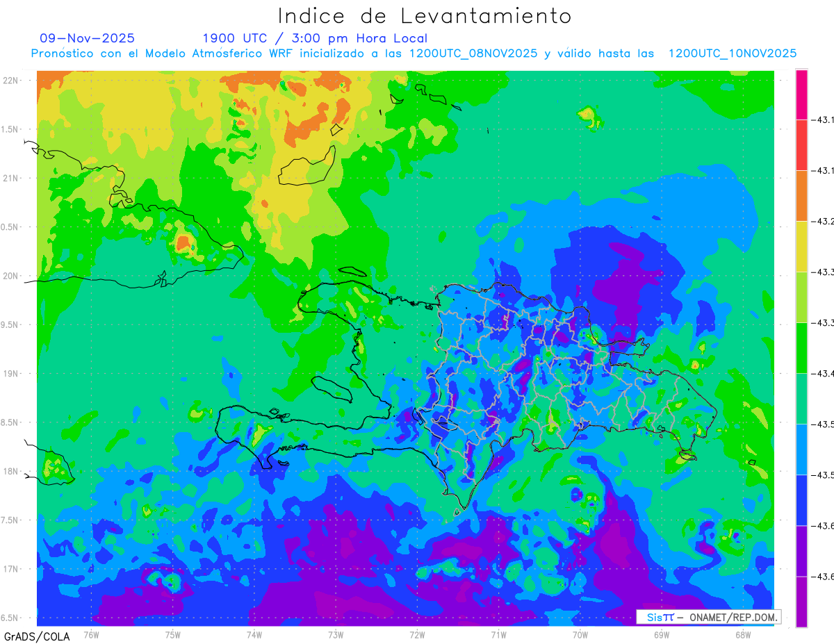Click longitude label '74W'
Screen dimensions: 834x644
tap(254, 634)
